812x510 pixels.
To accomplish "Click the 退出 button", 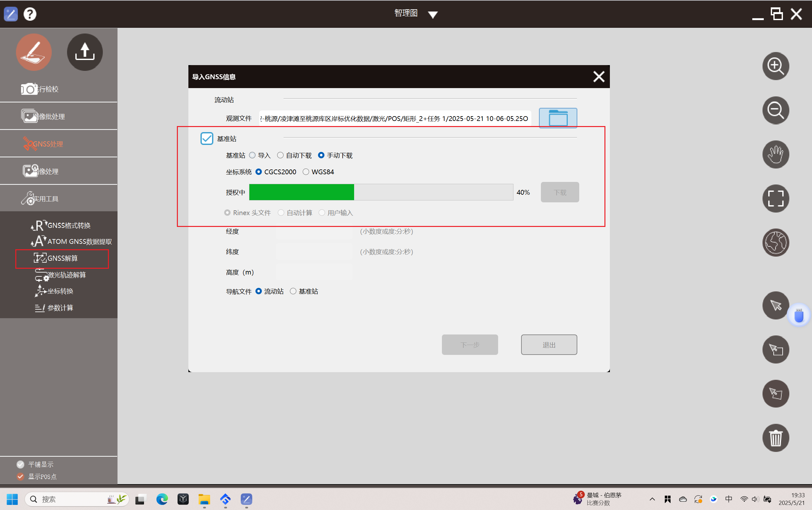I will pos(549,344).
